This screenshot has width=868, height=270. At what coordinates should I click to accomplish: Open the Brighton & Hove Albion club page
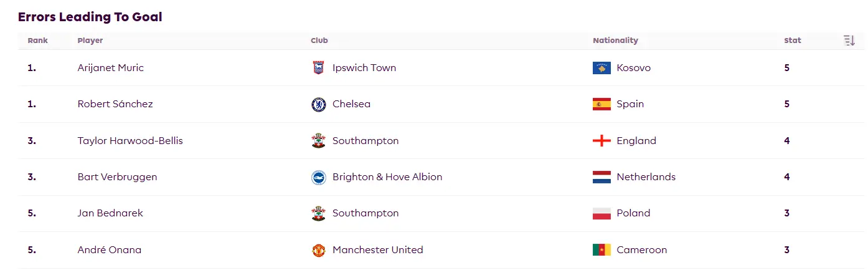point(387,177)
